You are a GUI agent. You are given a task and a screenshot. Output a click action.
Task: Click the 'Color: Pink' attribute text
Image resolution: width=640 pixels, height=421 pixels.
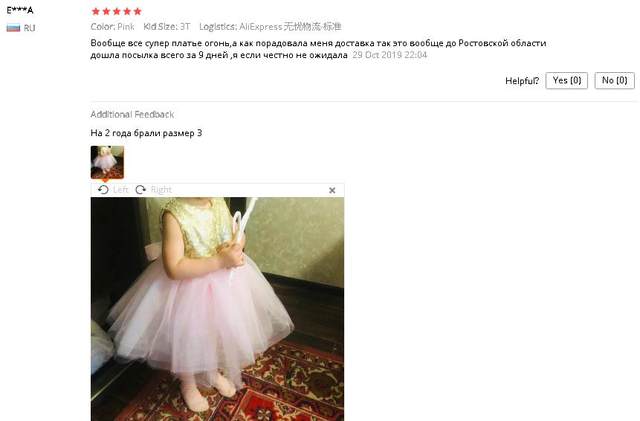pyautogui.click(x=112, y=27)
